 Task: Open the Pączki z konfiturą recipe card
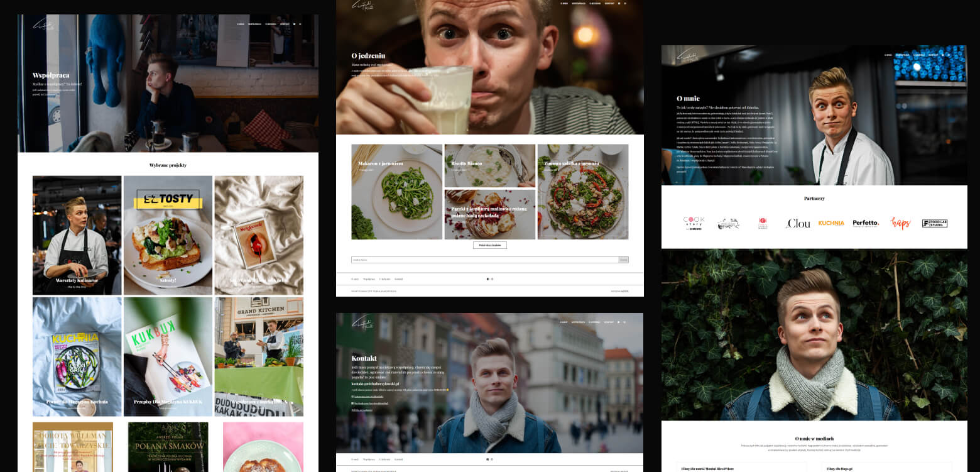click(489, 214)
